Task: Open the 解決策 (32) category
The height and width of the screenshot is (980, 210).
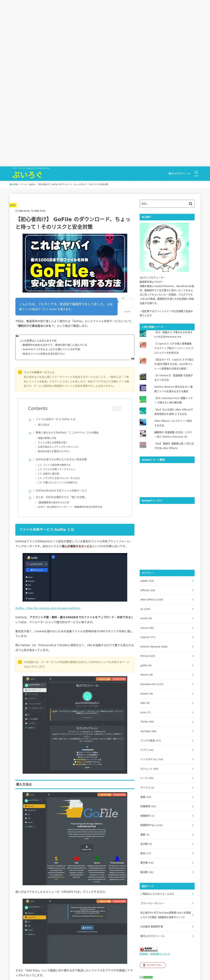Action: point(167,872)
